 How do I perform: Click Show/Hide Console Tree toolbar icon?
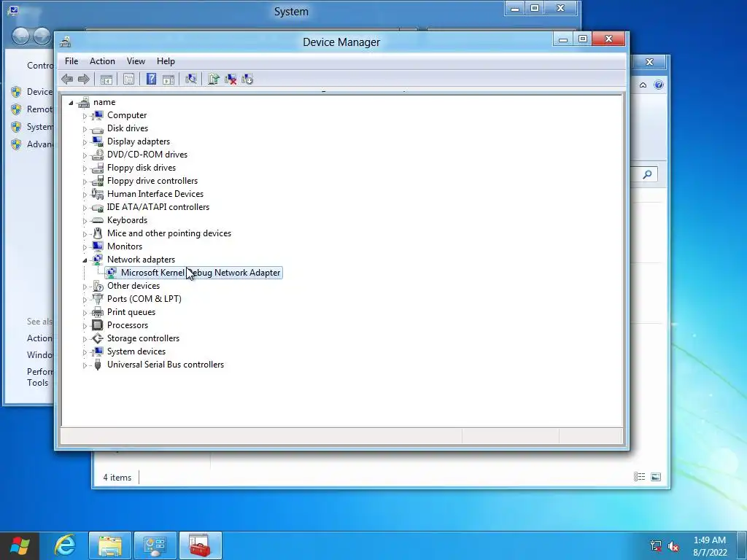(x=107, y=79)
